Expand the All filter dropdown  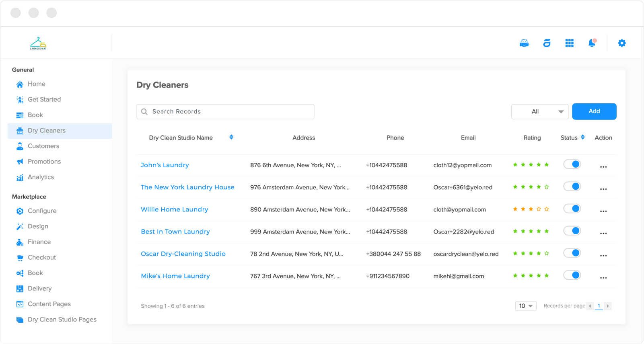pos(539,112)
